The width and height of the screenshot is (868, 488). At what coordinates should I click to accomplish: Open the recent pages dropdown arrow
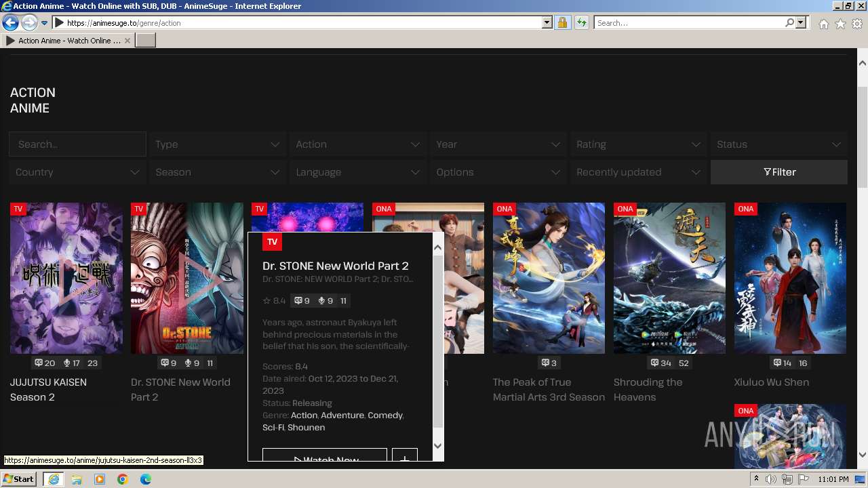tap(44, 23)
